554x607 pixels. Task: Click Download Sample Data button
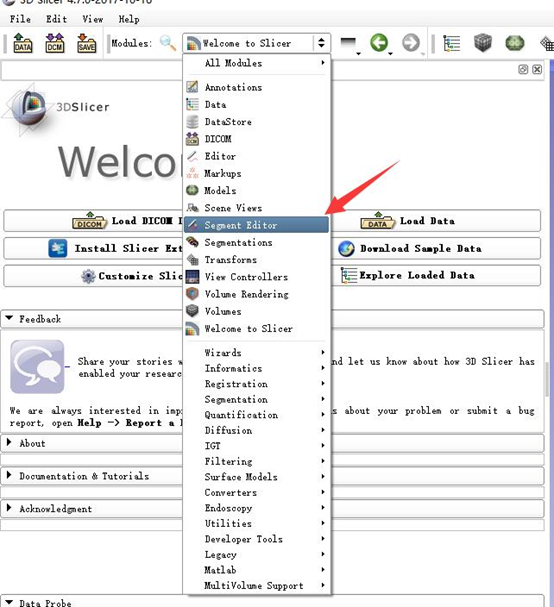436,249
